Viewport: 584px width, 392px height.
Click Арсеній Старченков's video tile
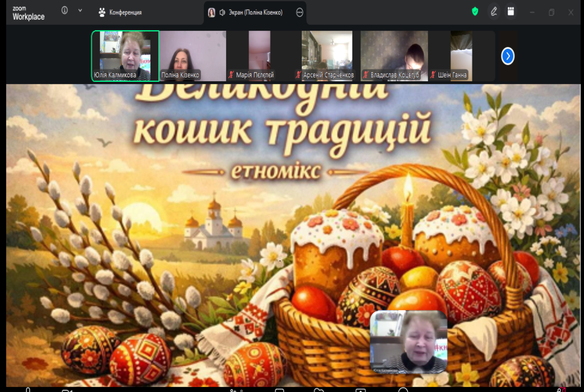(x=327, y=55)
